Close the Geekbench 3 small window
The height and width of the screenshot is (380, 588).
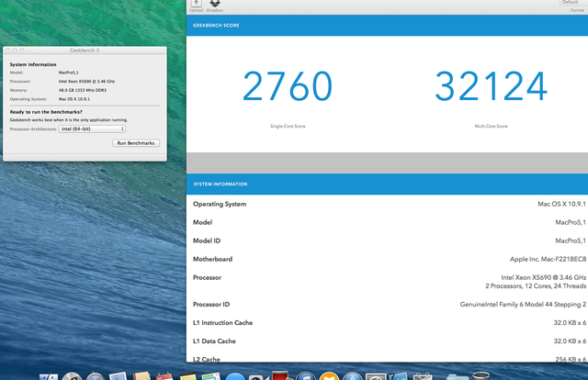click(x=8, y=50)
